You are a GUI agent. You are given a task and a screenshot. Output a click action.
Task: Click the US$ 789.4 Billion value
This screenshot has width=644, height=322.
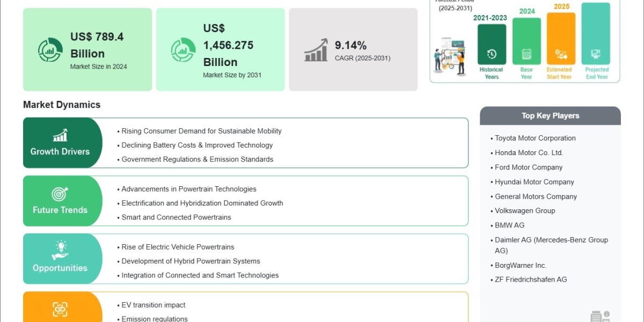tap(97, 45)
